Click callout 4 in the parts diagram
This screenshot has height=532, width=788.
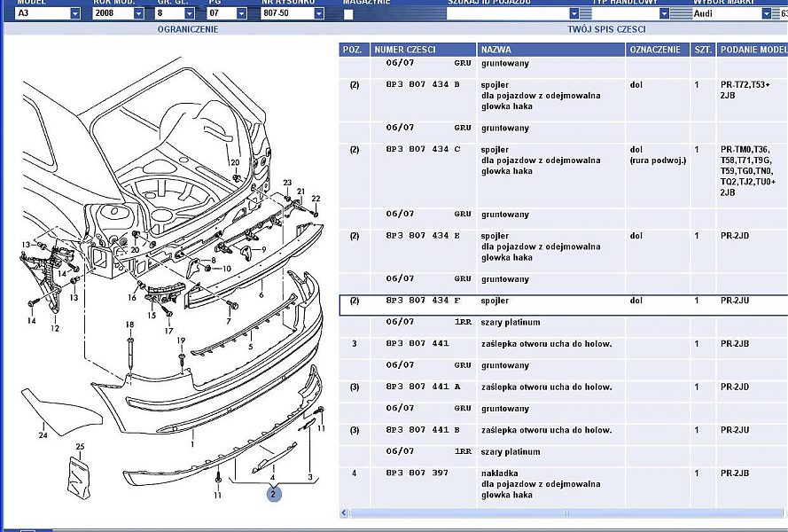[272, 477]
